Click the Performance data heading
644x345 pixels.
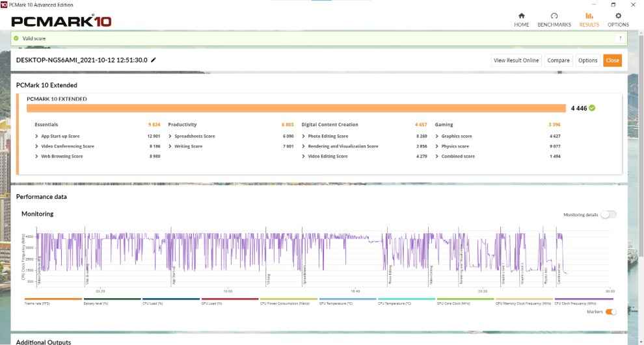42,196
